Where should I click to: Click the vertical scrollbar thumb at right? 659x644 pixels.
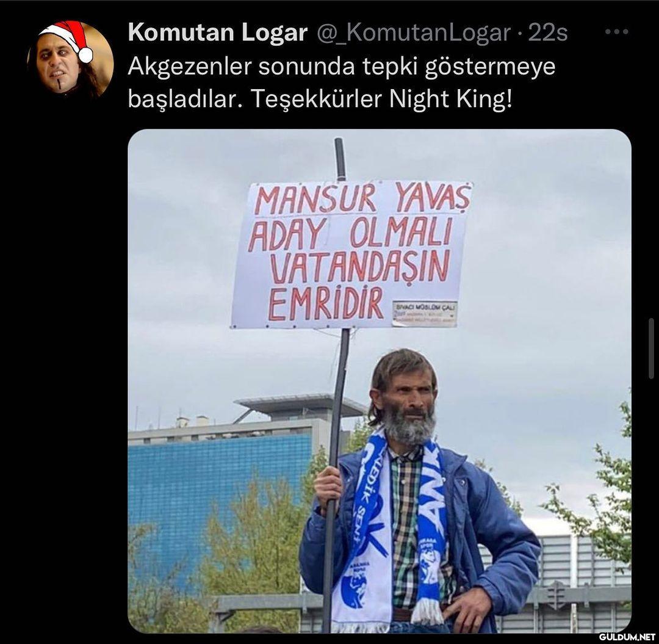coord(651,349)
